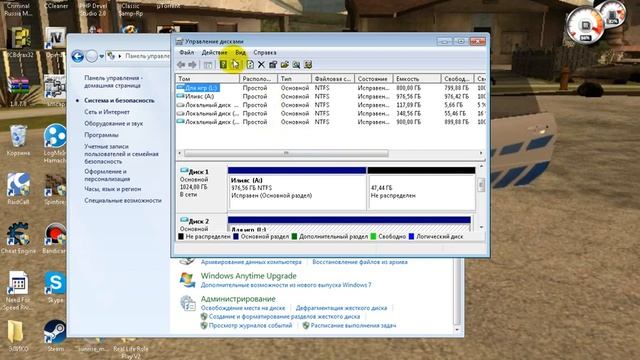The height and width of the screenshot is (360, 640).
Task: Click Создание и форматирование разделов жесткого диска
Action: click(x=284, y=317)
